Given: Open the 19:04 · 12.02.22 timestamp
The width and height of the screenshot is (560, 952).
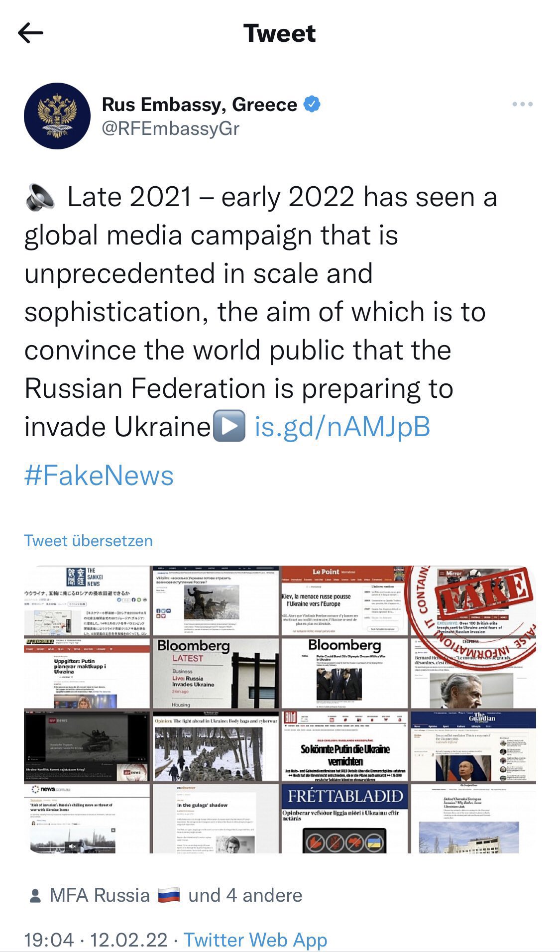Looking at the screenshot, I should (x=96, y=940).
